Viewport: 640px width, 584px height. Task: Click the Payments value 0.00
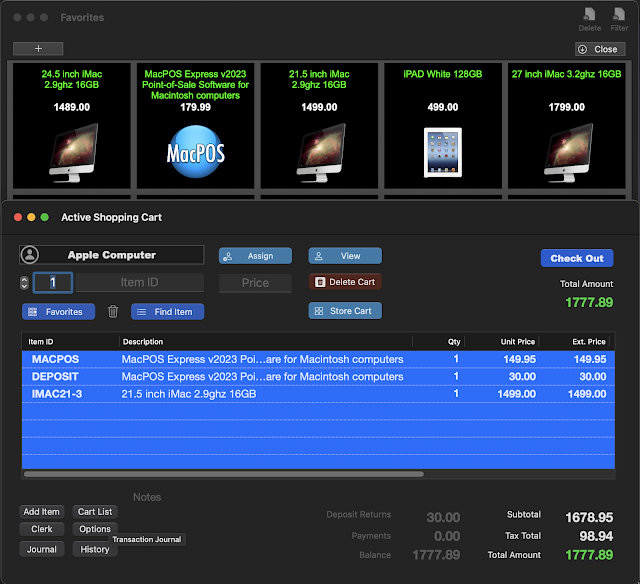tap(447, 536)
